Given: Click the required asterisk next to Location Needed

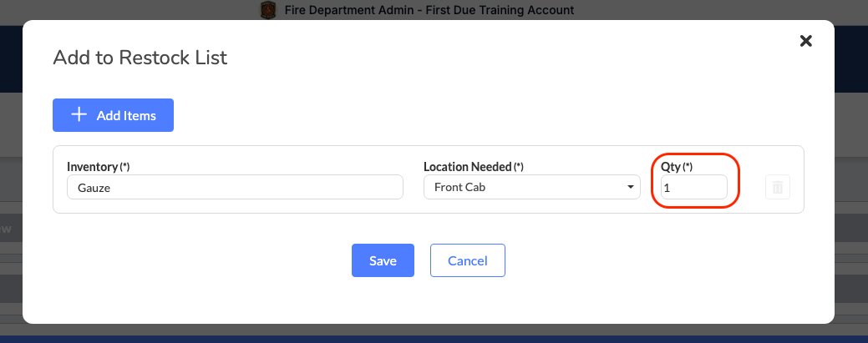Looking at the screenshot, I should (519, 167).
